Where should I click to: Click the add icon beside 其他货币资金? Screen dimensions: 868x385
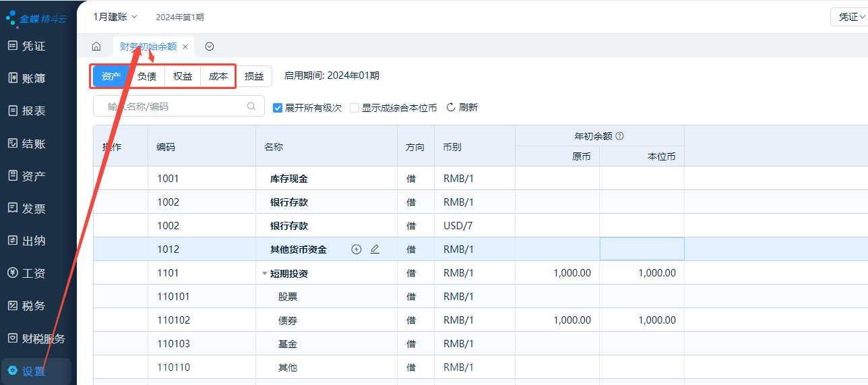pyautogui.click(x=356, y=249)
